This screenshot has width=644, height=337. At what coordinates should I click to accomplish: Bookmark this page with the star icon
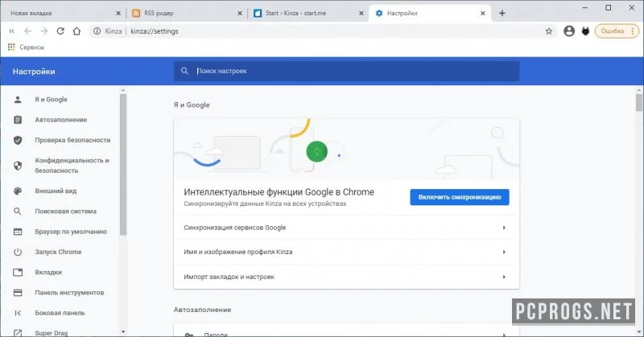(x=549, y=31)
